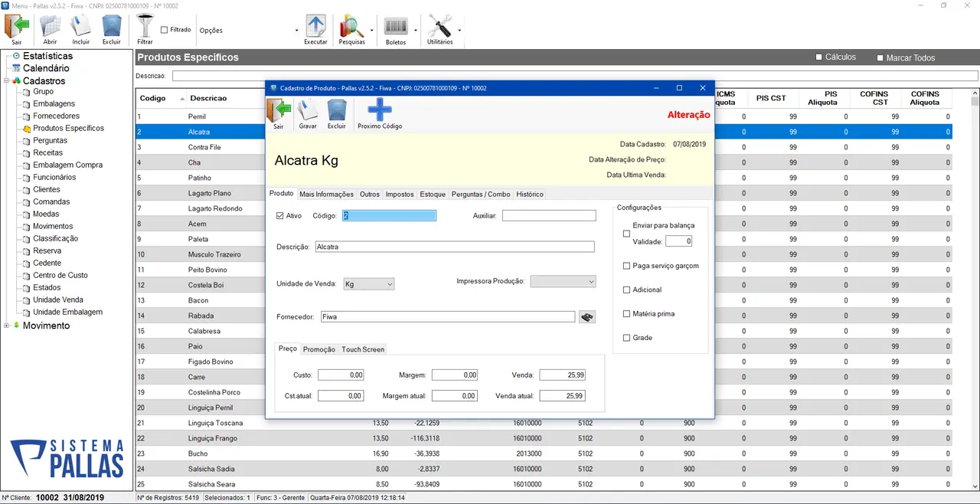Click supplier search icon beside Fornecedor field

point(587,317)
